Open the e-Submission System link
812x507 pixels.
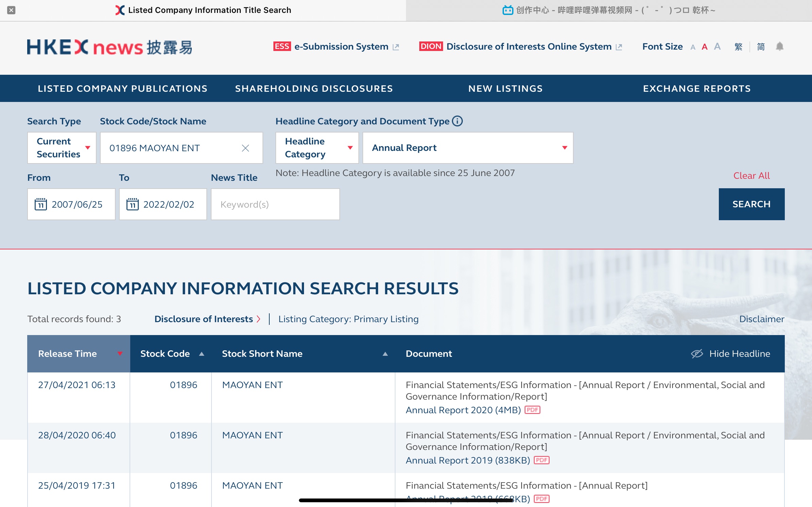coord(341,47)
